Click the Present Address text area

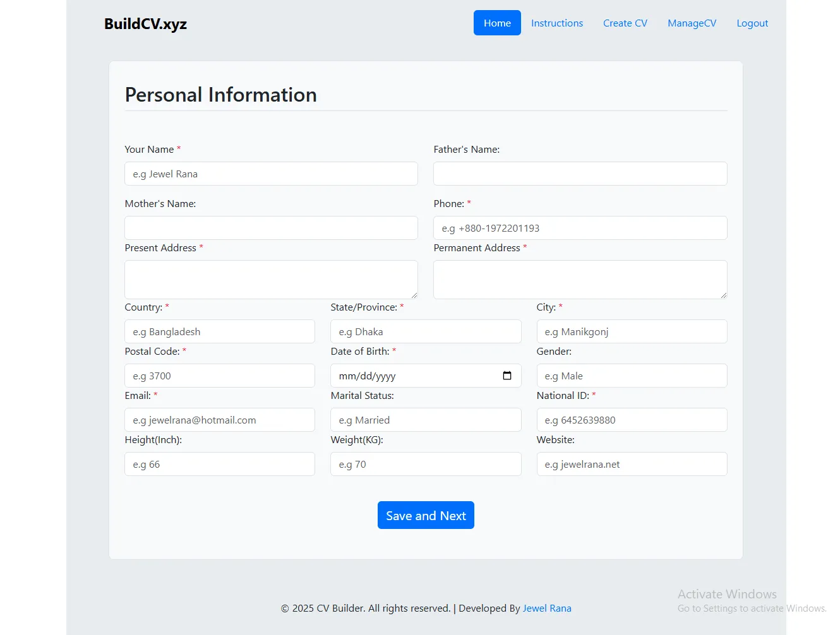tap(271, 279)
